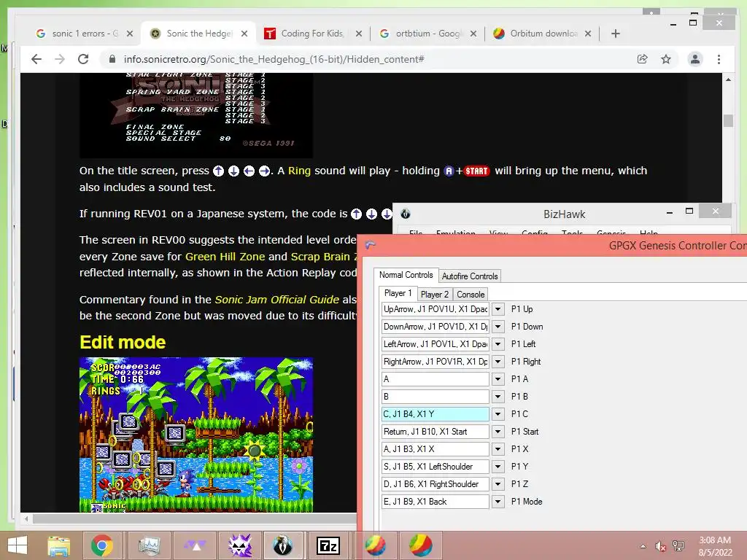Click the level select screenshot thumbnail
Viewport: 747px width, 560px height.
[x=196, y=115]
